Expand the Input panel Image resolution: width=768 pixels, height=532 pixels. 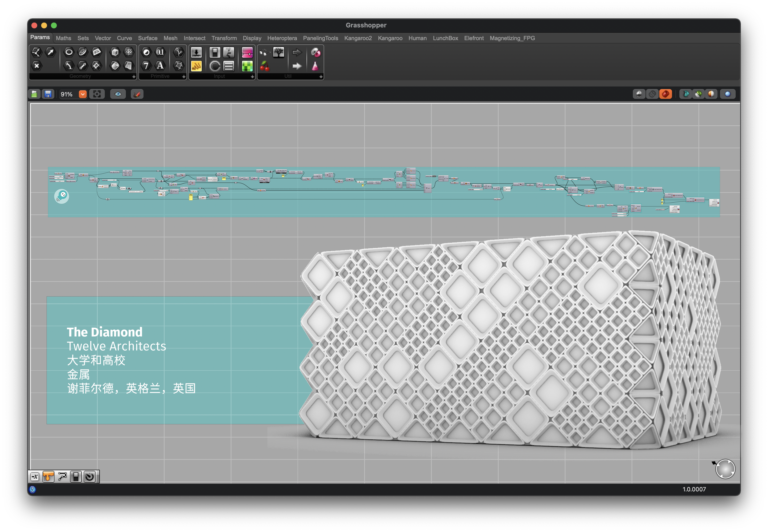pos(252,77)
